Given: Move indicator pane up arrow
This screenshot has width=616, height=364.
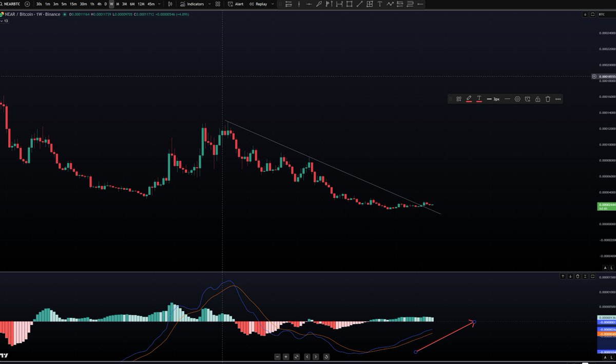Looking at the screenshot, I should coord(563,276).
